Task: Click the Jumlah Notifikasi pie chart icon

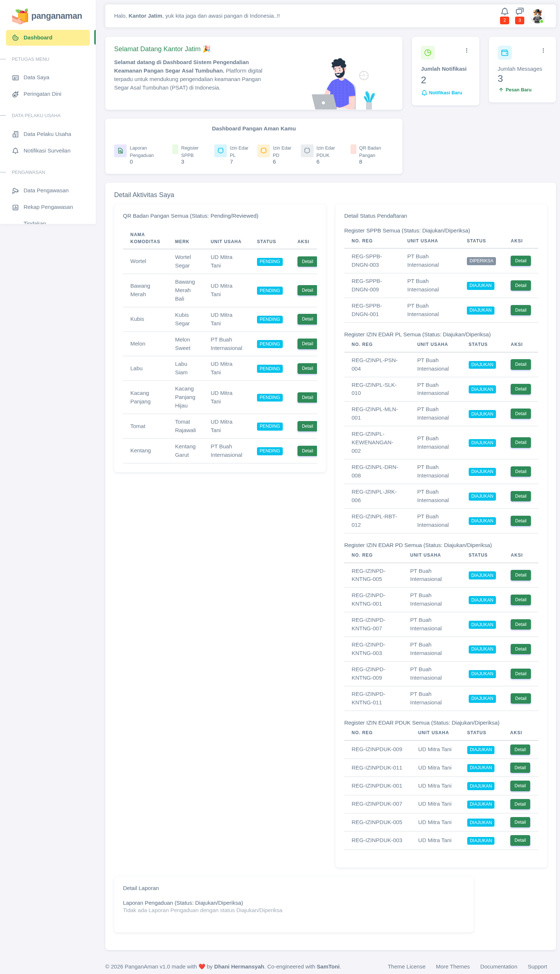Action: (427, 53)
